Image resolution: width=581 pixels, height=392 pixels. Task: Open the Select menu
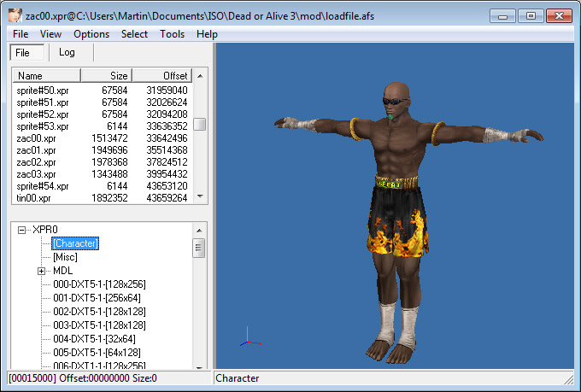tap(134, 34)
